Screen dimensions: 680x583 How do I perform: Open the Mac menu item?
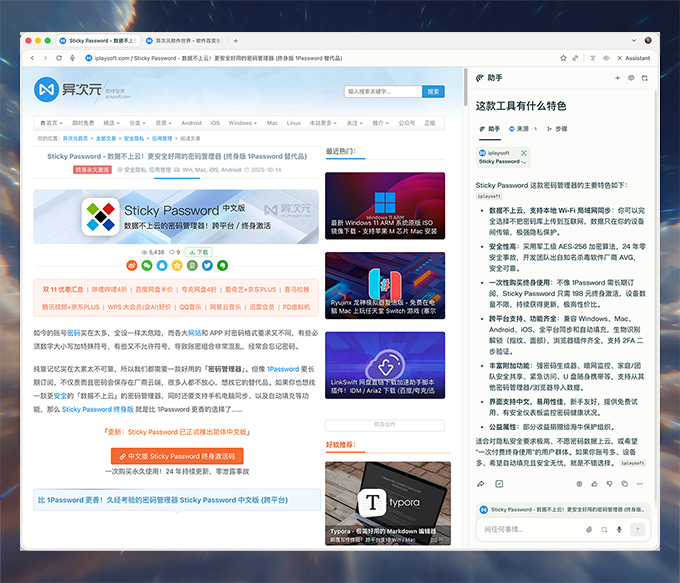[272, 123]
